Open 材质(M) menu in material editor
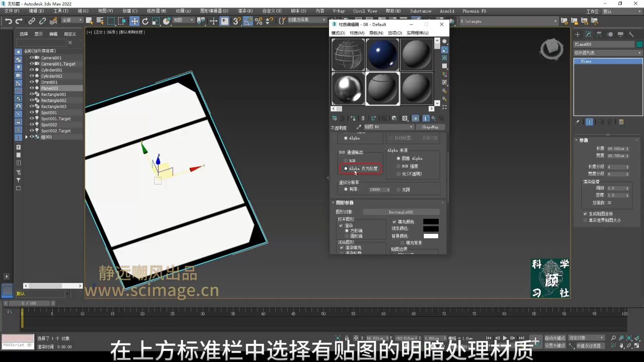The width and height of the screenshot is (644, 362). (357, 33)
